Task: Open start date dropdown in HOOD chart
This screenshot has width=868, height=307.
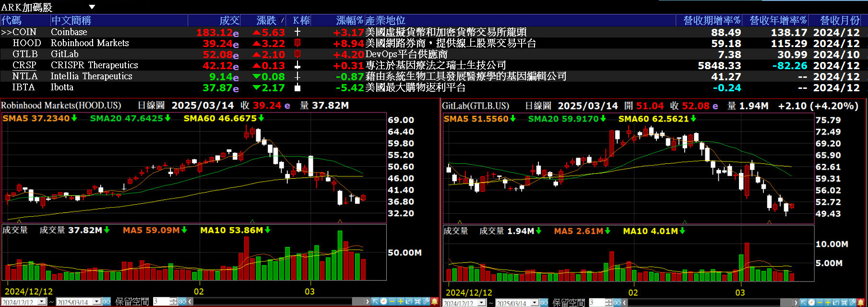Action: (x=43, y=301)
